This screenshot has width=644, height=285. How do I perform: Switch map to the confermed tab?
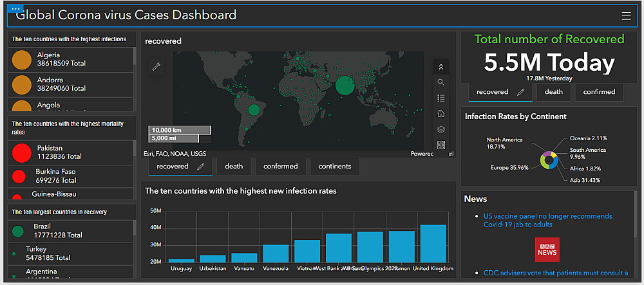(x=281, y=167)
